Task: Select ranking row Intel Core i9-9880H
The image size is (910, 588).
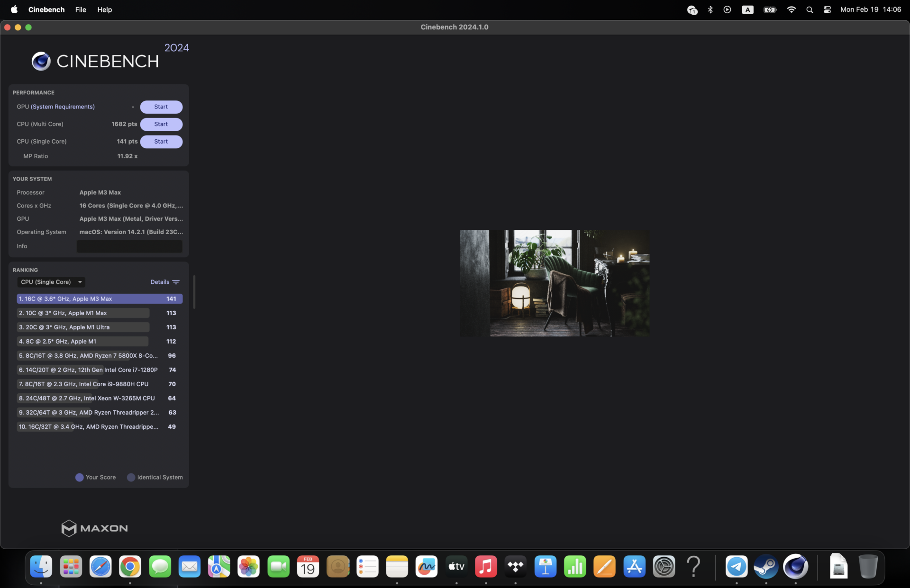Action: 100,384
